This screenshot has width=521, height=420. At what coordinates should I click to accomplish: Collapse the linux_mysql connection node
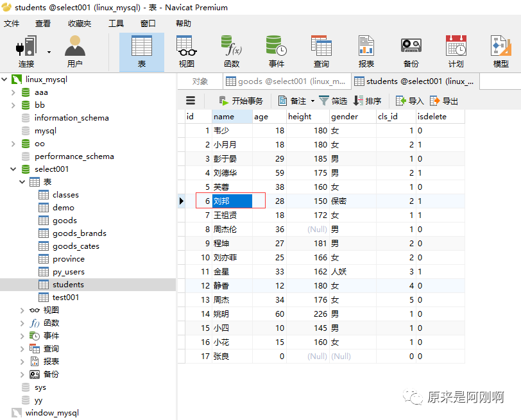[x=4, y=80]
